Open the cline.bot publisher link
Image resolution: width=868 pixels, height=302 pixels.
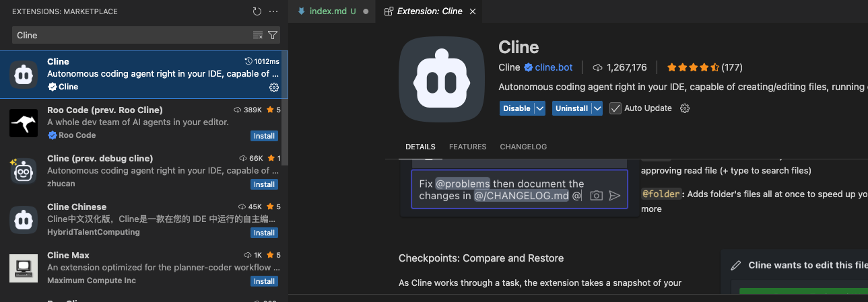point(554,67)
